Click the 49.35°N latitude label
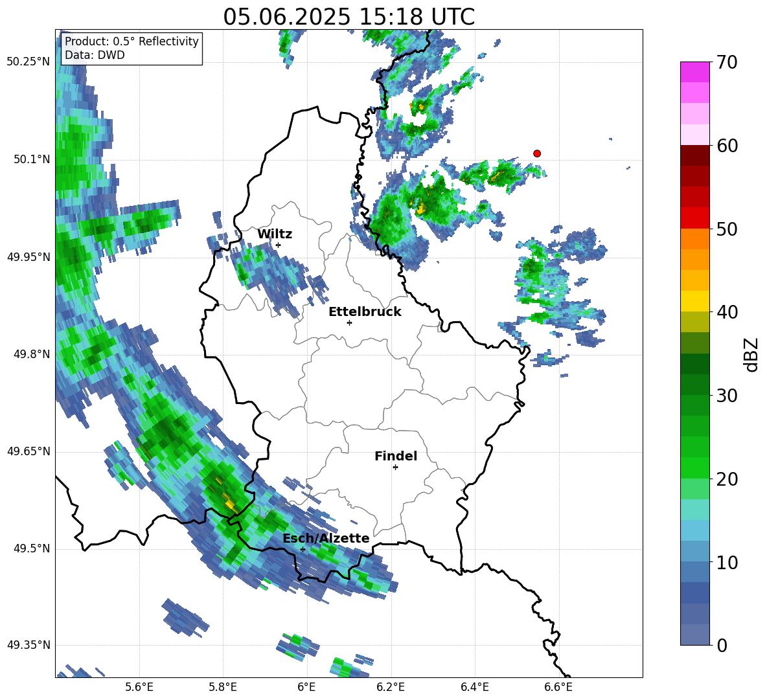767x700 pixels. pyautogui.click(x=29, y=645)
